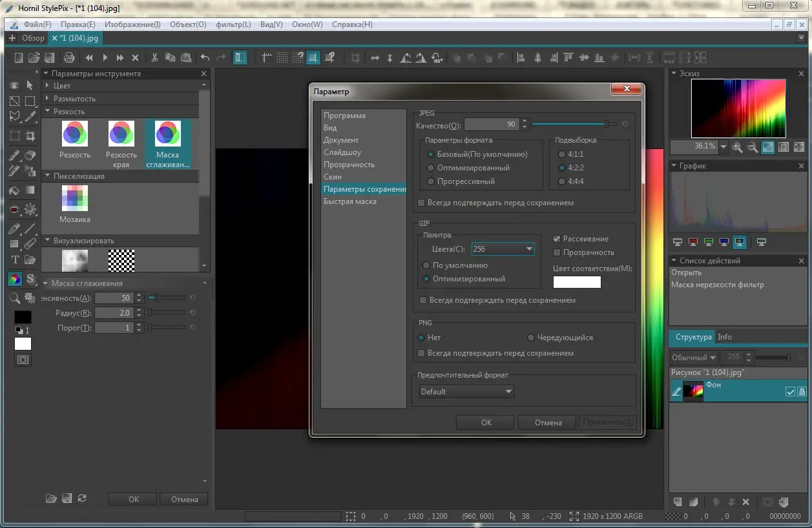Expand the Размытость section
Image resolution: width=812 pixels, height=528 pixels.
click(74, 99)
